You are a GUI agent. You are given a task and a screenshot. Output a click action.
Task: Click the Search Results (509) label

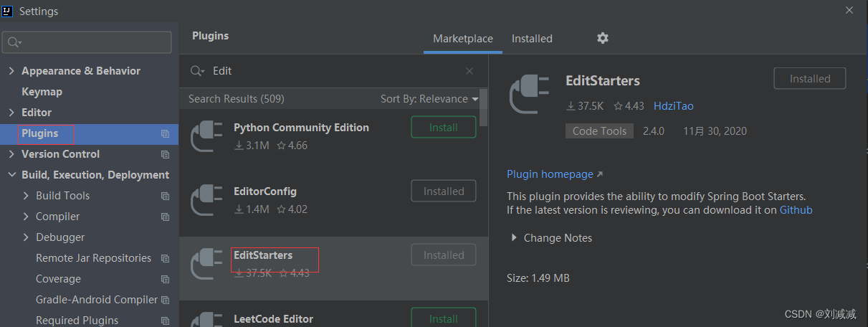(x=237, y=99)
